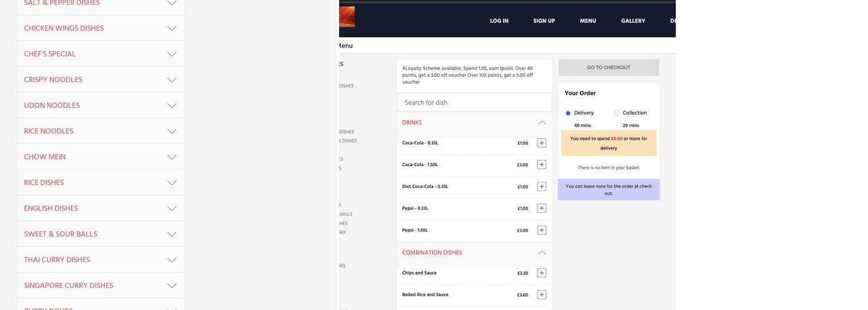Go to the Menu navigation item
The height and width of the screenshot is (310, 868).
[588, 21]
